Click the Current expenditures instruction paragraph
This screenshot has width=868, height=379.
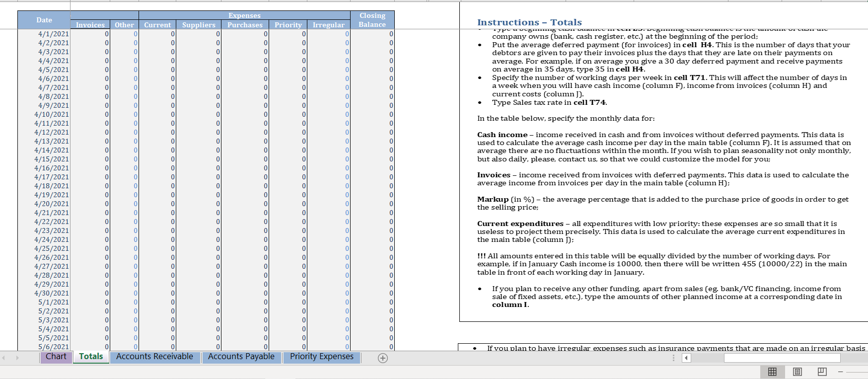pos(661,231)
